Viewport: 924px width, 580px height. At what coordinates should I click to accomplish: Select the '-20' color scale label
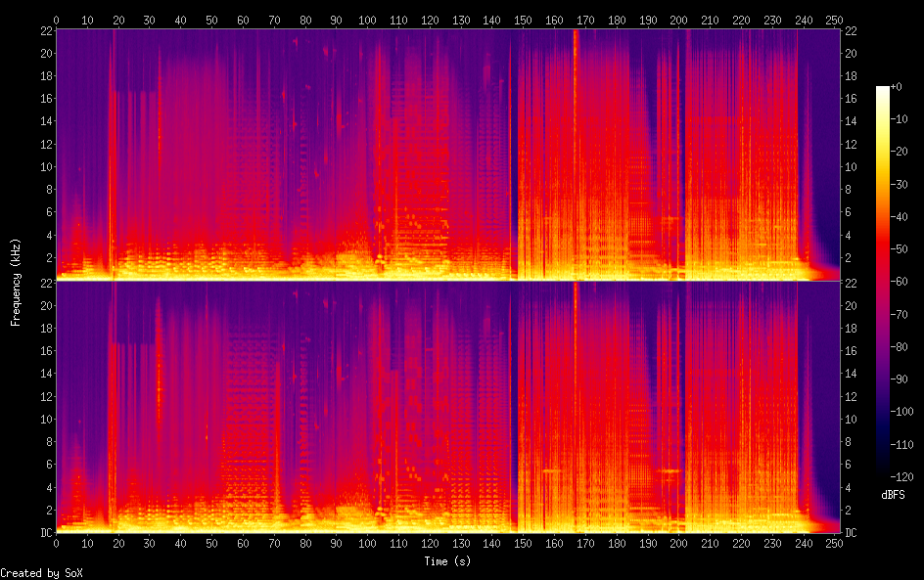900,152
